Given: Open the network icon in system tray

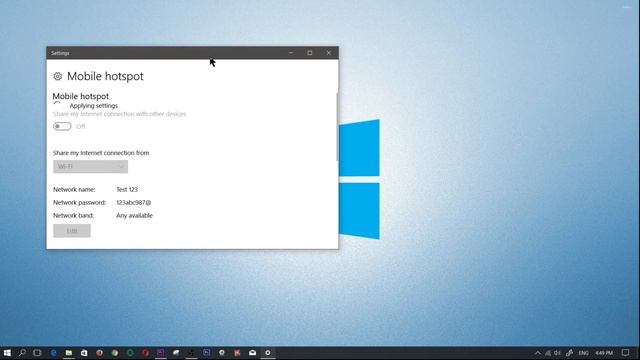Looking at the screenshot, I should tap(548, 353).
